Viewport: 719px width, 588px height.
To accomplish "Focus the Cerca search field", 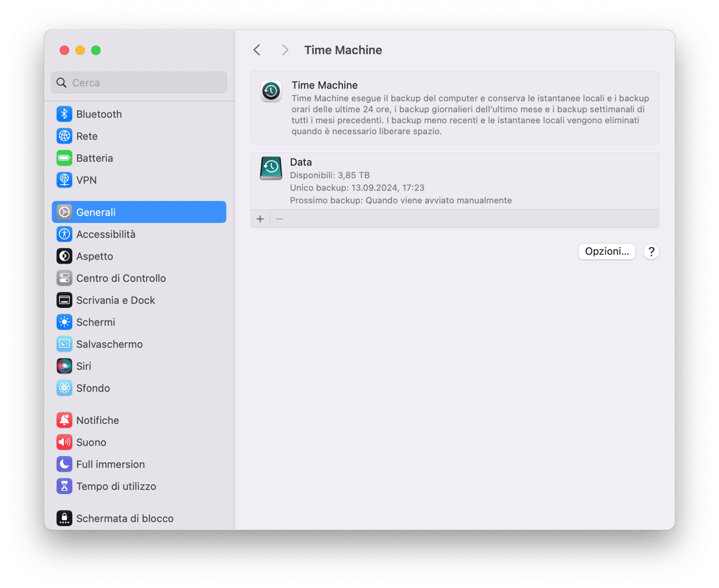I will pos(139,83).
